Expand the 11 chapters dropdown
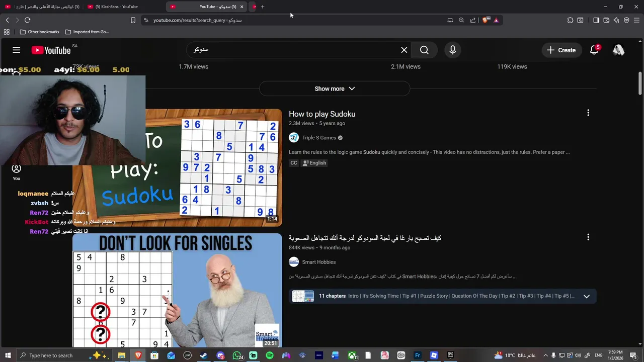This screenshot has width=644, height=362. [587, 296]
